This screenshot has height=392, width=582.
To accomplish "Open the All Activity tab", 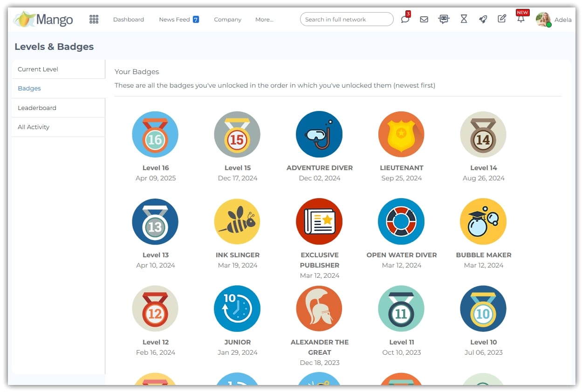I will (34, 127).
